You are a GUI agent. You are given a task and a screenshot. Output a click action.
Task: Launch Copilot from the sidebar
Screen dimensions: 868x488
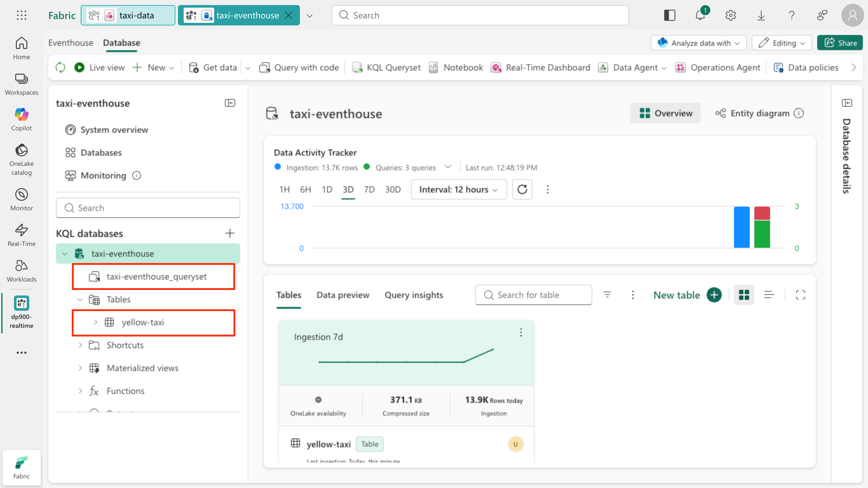tap(22, 120)
